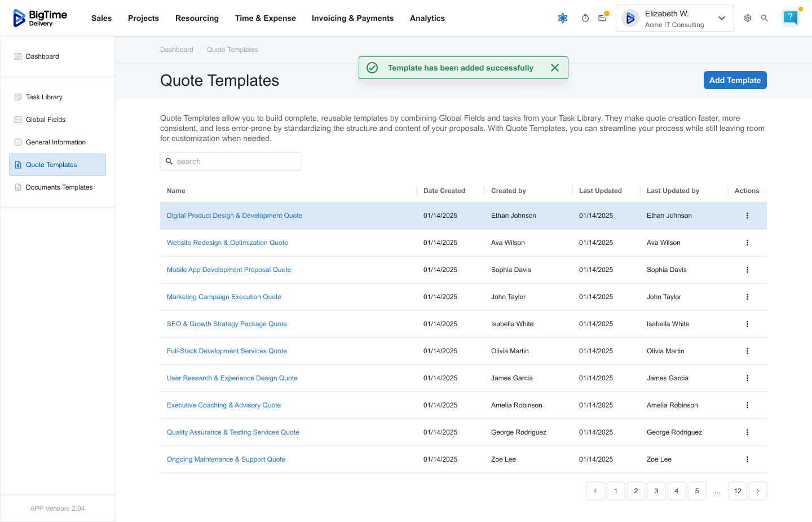Viewport: 812px width, 522px height.
Task: Click the BigTime Delivery logo
Action: click(x=41, y=18)
